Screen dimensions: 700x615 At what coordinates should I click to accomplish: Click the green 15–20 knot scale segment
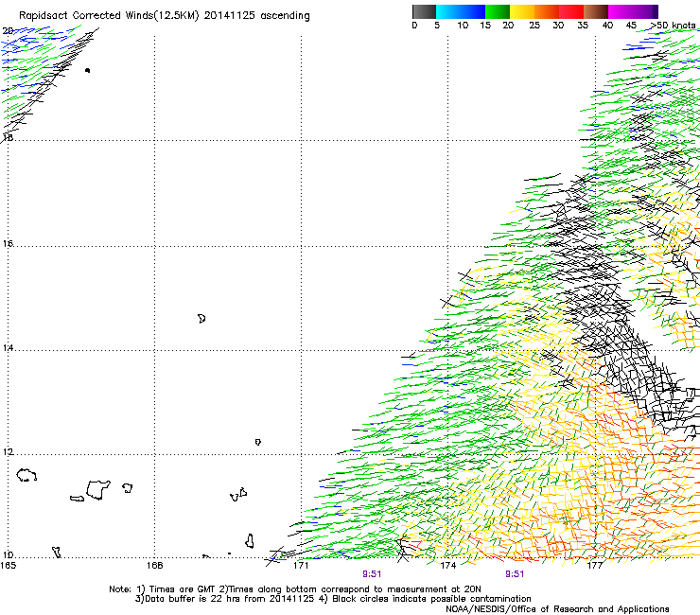click(498, 11)
